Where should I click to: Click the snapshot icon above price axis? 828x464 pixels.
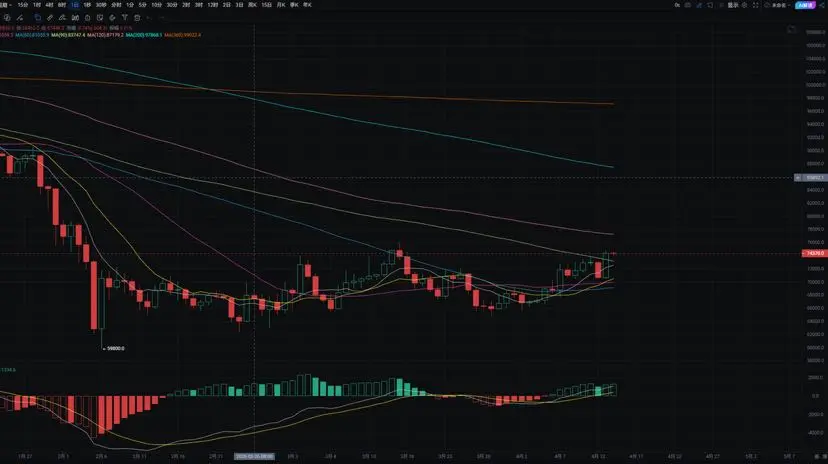[792, 30]
